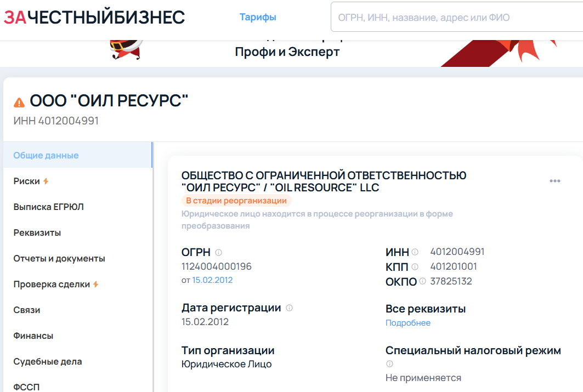Open Выписка ЕГРЮЛ section
This screenshot has width=583, height=392.
click(49, 207)
